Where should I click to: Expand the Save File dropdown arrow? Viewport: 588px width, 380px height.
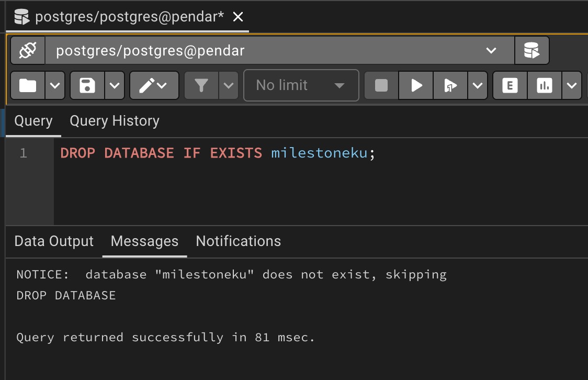pos(115,85)
